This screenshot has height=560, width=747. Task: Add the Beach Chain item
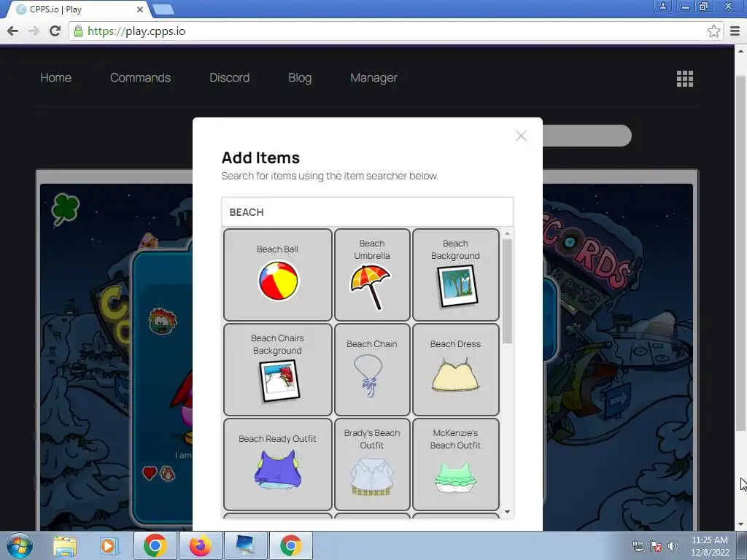coord(372,370)
